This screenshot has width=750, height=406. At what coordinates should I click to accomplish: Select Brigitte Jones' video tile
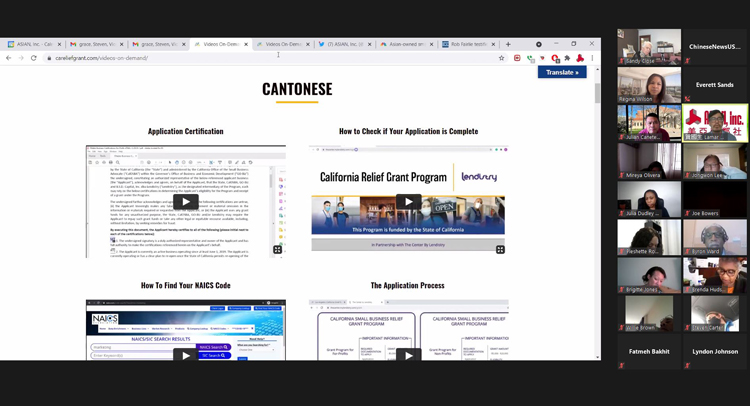(x=649, y=275)
